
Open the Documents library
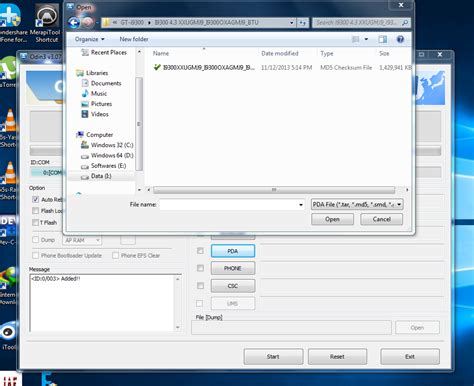(106, 83)
